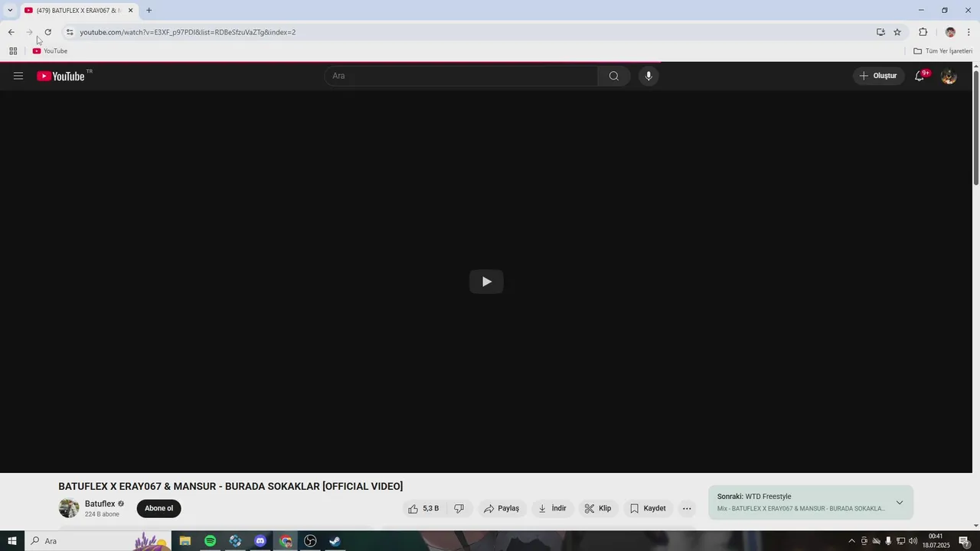
Task: Start voice search with the microphone
Action: point(648,76)
